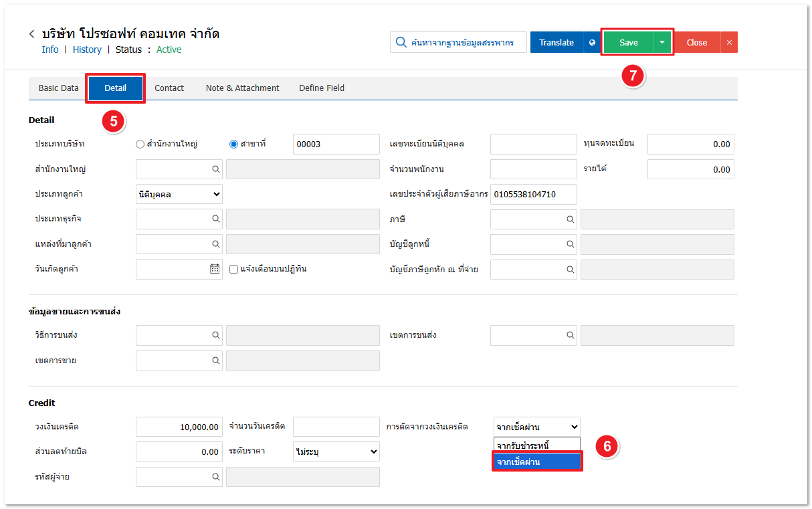Open the ประเภทลูกค้า dropdown

(179, 194)
